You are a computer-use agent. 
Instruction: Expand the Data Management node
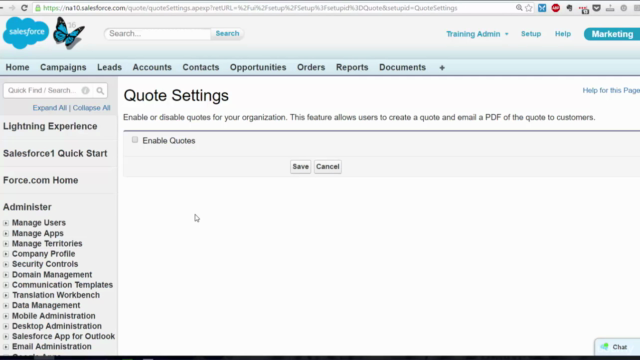[6, 306]
